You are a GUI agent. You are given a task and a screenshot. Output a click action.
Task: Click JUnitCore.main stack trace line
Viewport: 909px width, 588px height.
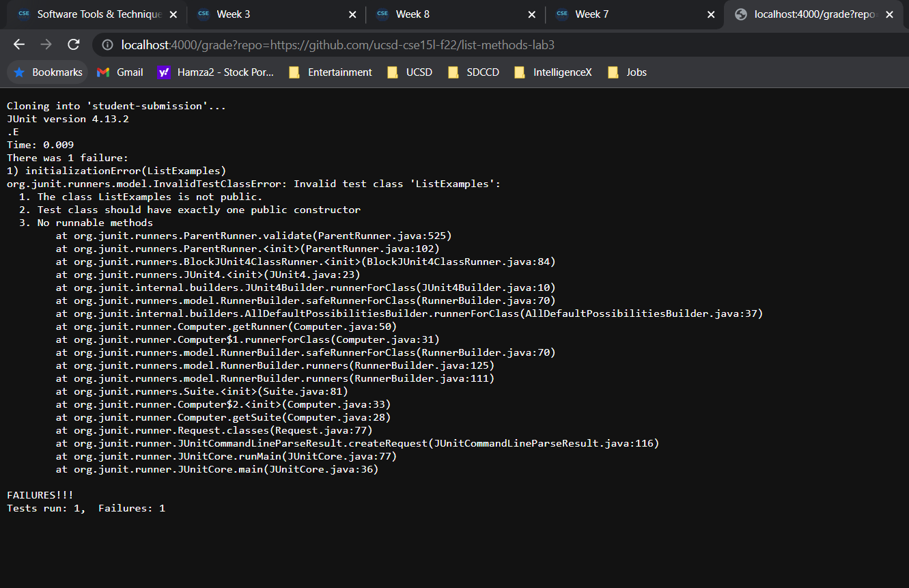(217, 469)
